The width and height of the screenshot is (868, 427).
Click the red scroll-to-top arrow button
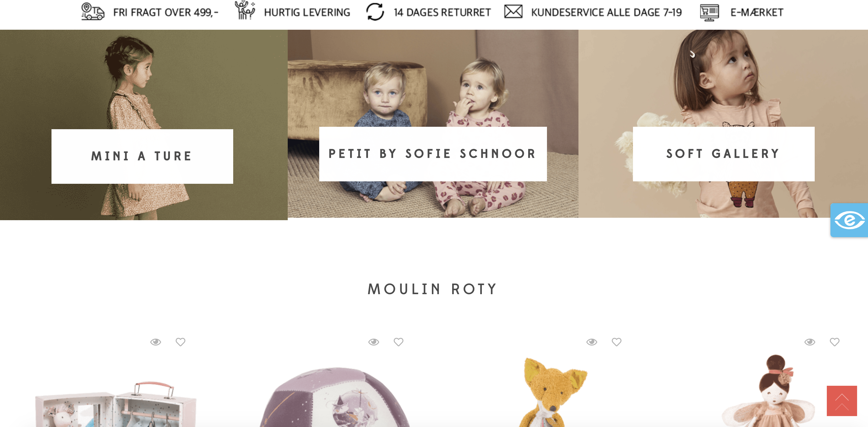coord(841,401)
